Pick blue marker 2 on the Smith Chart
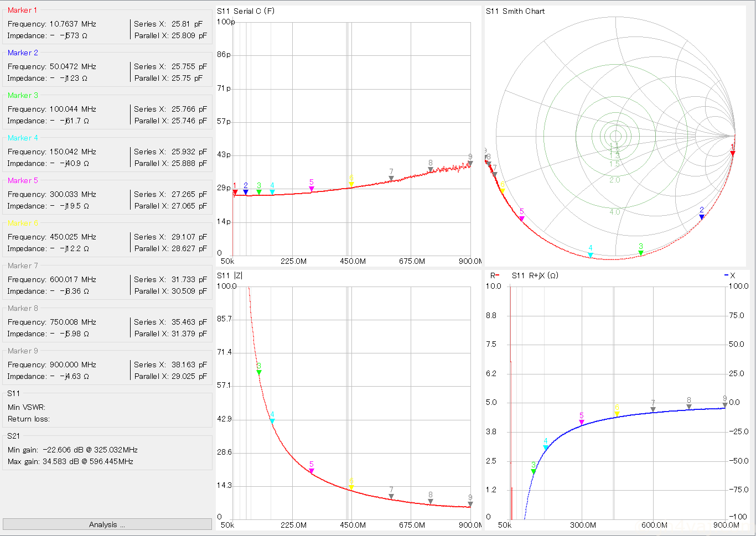 [702, 217]
